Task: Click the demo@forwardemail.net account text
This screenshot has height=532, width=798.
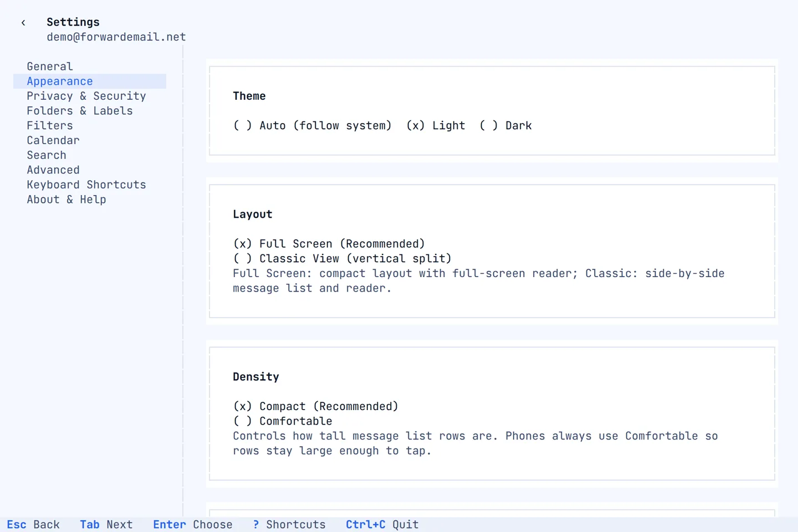Action: [116, 37]
